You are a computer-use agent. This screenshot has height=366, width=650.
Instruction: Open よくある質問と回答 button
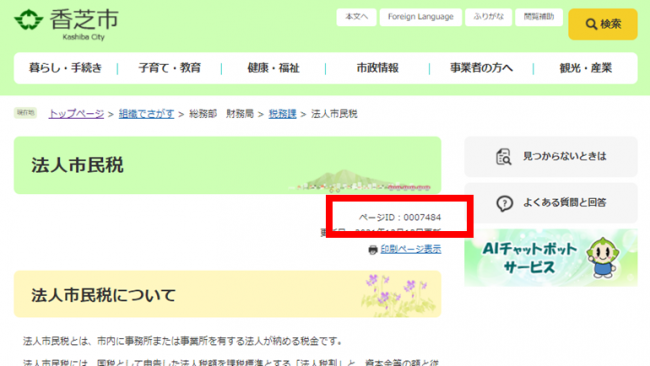click(551, 203)
